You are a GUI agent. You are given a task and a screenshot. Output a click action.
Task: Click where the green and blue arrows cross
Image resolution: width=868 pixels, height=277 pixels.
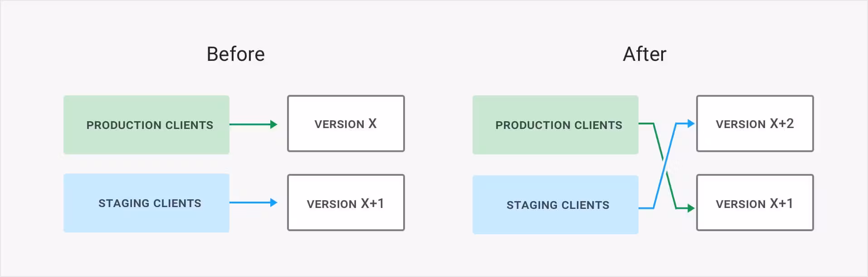click(x=664, y=164)
